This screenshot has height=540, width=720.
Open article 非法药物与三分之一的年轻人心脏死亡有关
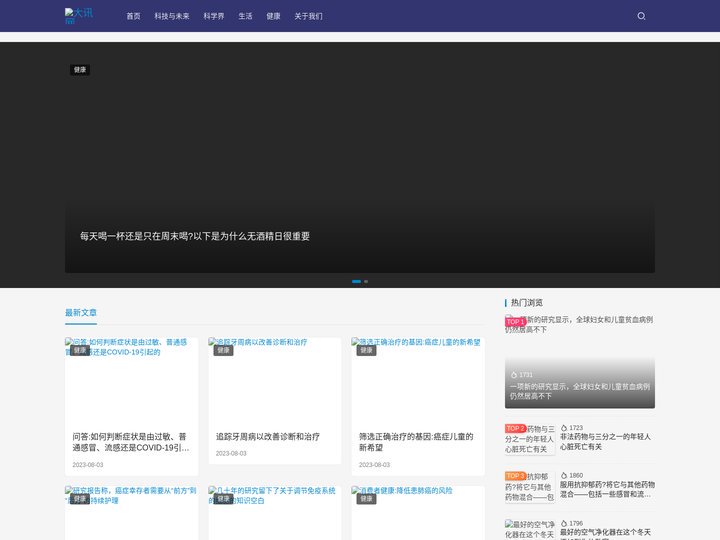click(x=605, y=442)
